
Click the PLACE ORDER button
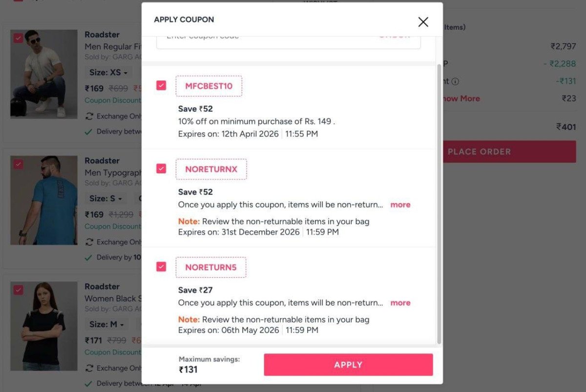508,152
